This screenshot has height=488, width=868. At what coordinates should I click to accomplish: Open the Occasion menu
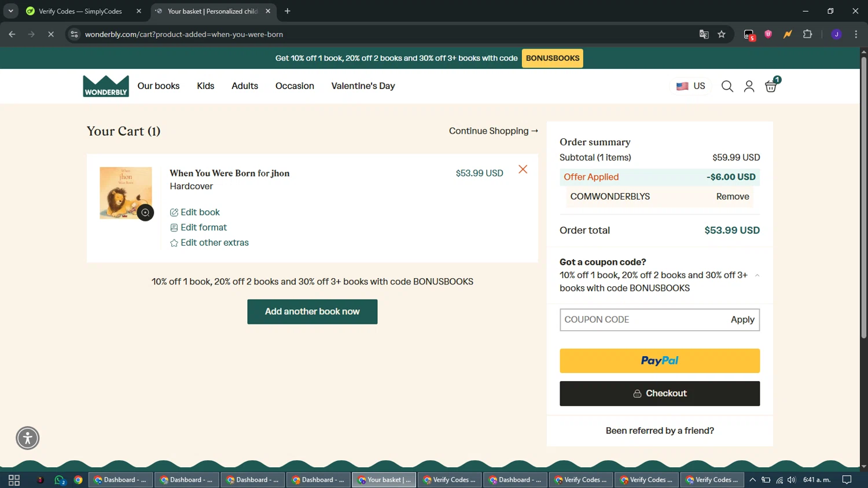tap(295, 86)
